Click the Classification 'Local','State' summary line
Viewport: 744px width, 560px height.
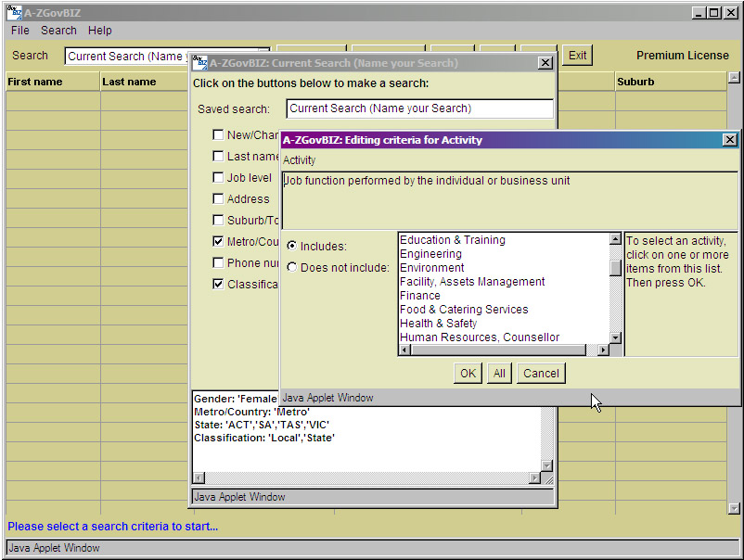tap(264, 439)
